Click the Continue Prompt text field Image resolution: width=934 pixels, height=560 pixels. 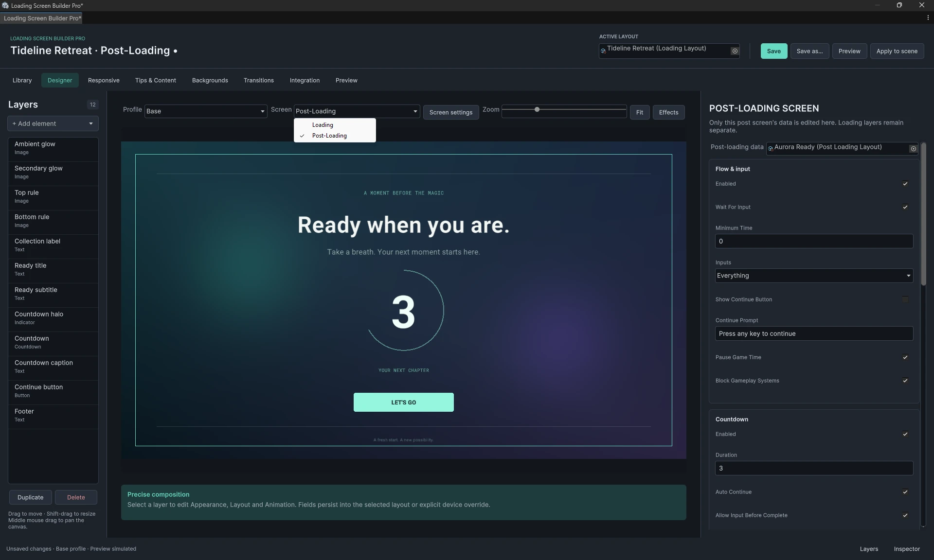coord(814,333)
